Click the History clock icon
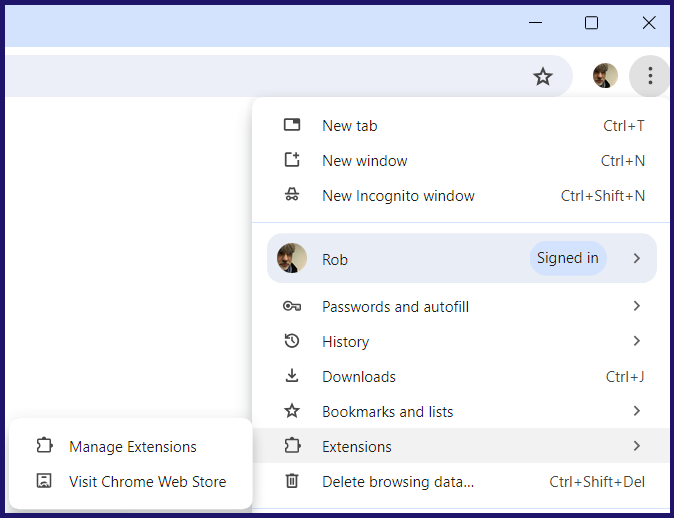 point(292,341)
